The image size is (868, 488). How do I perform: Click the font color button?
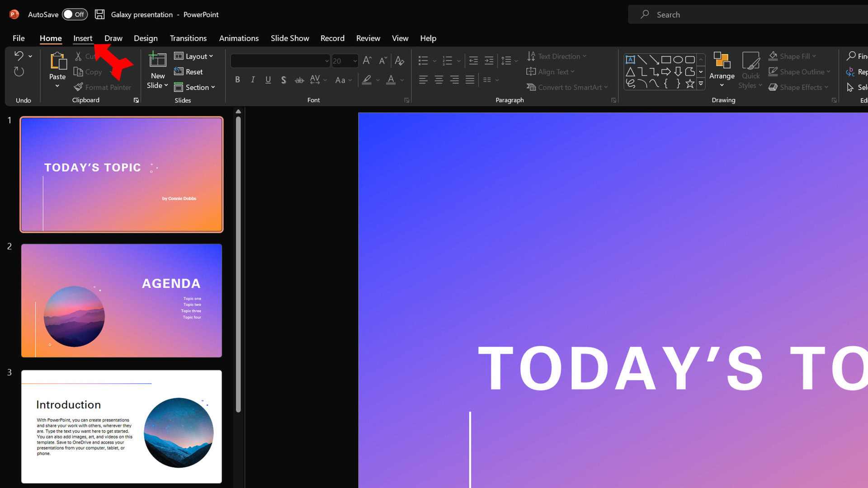(x=391, y=80)
